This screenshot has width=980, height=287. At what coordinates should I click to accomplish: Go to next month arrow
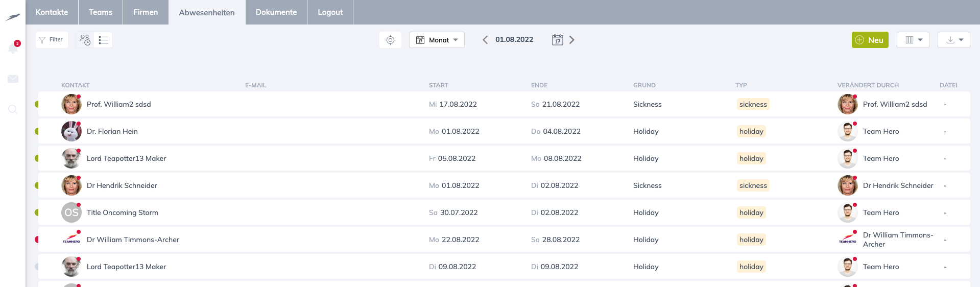(572, 40)
